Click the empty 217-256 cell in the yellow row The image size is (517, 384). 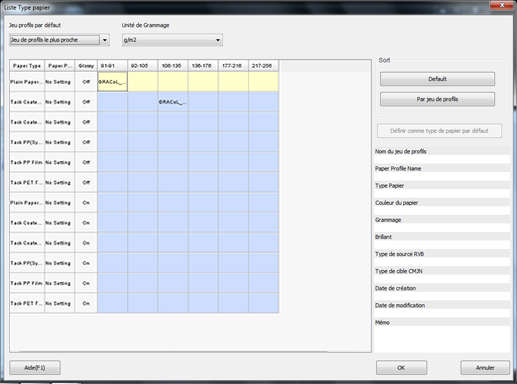click(263, 82)
